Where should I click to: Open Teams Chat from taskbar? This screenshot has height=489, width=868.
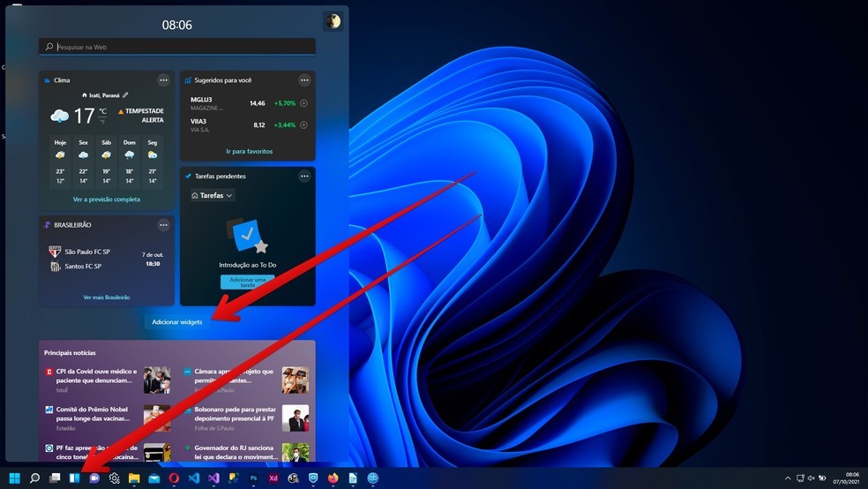pyautogui.click(x=94, y=478)
